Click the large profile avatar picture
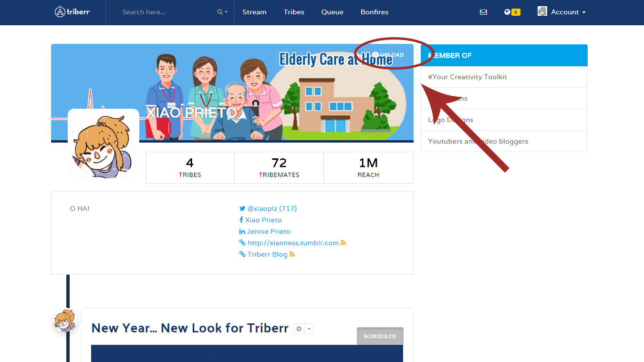 click(103, 145)
